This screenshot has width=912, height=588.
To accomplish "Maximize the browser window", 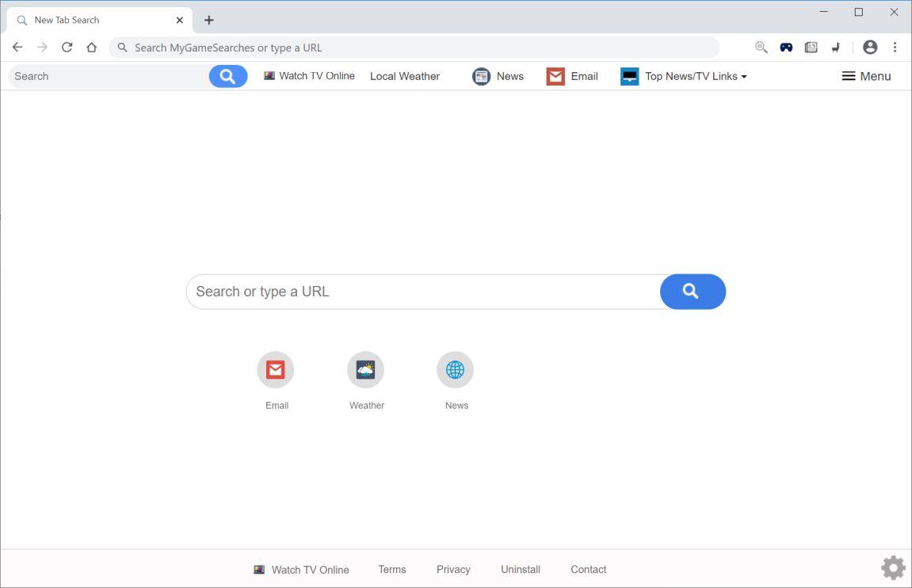I will point(858,12).
